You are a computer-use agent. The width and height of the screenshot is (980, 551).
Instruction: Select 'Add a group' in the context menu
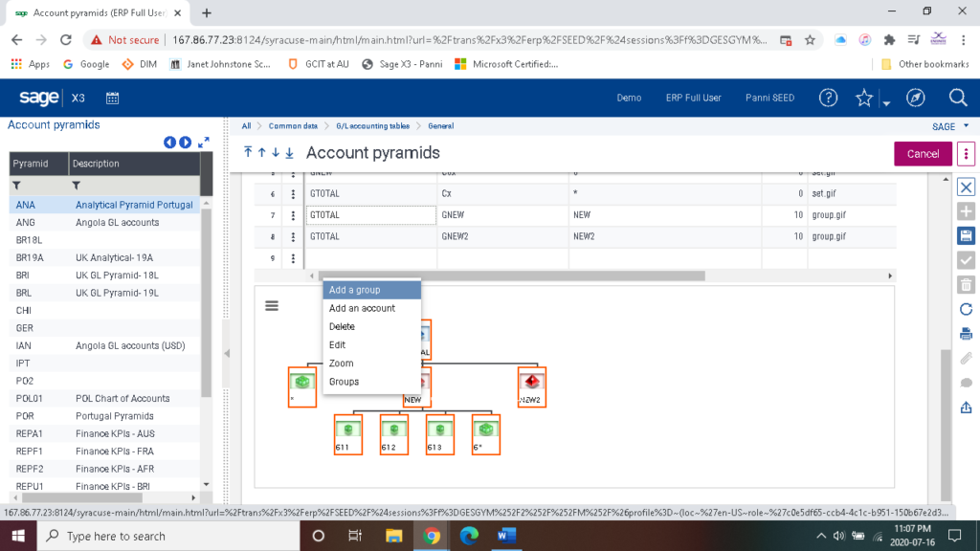357,289
